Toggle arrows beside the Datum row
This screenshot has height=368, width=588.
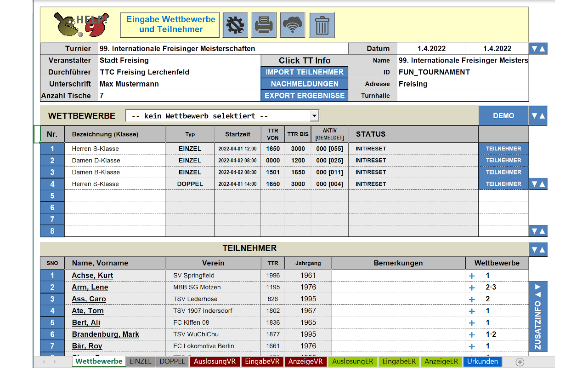pyautogui.click(x=538, y=49)
